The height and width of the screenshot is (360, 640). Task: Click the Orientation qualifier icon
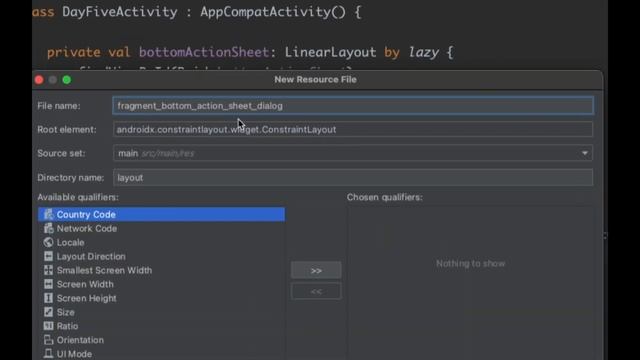49,340
